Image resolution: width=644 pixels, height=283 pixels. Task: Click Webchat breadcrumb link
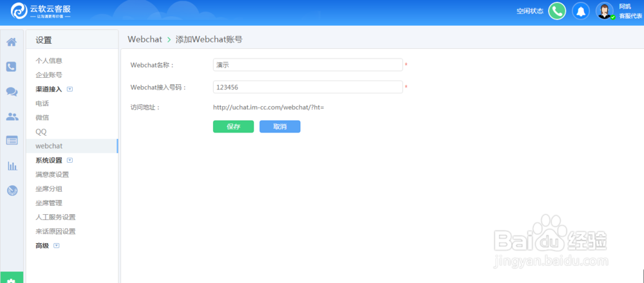point(145,39)
